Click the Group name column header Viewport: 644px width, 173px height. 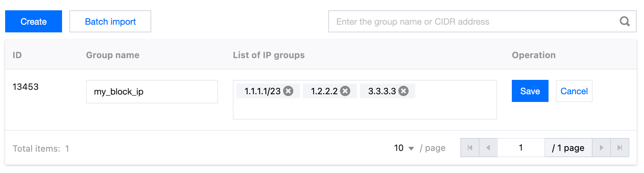(x=113, y=55)
